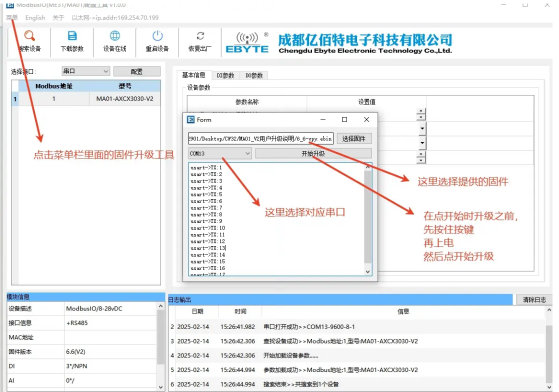559x392 pixels.
Task: Click the +RS485 interface info value
Action: [77, 323]
